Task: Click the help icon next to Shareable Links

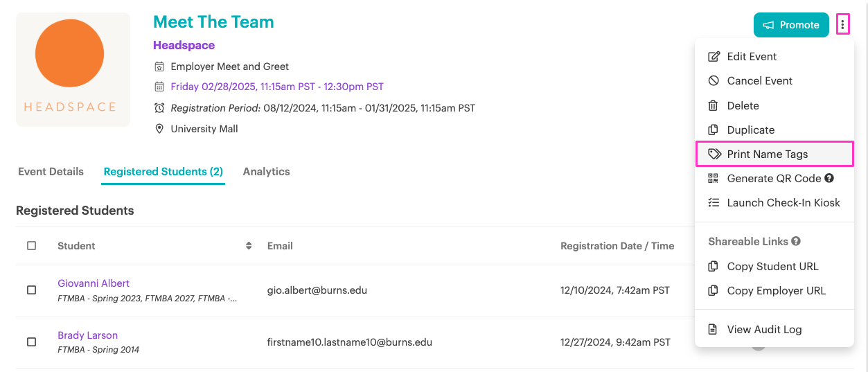Action: point(796,241)
